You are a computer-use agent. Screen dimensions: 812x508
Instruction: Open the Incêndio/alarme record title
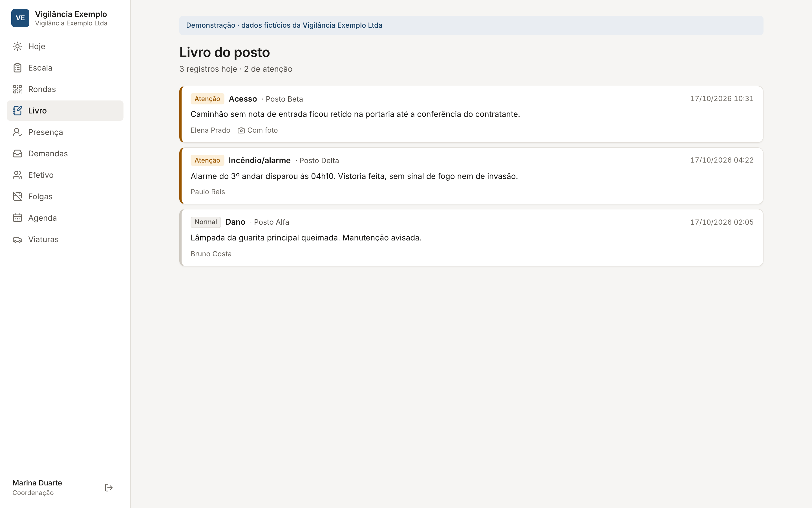[259, 160]
